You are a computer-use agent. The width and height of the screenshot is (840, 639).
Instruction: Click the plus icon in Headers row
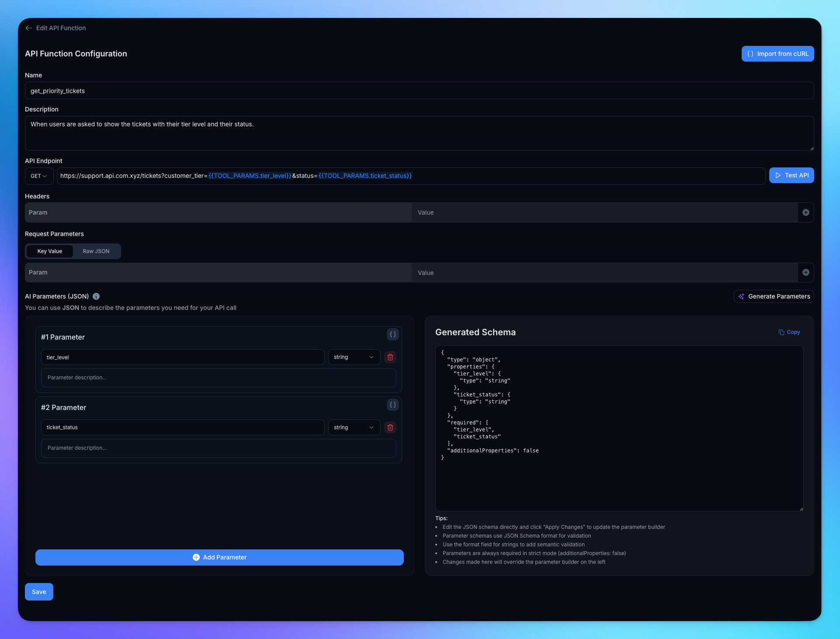tap(805, 212)
